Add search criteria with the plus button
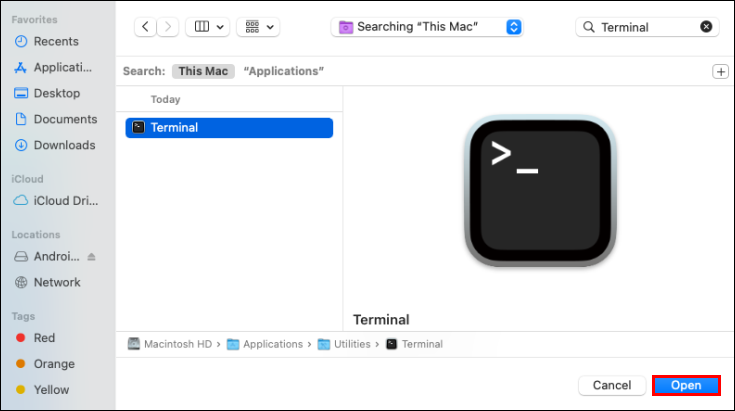This screenshot has width=735, height=411. (x=720, y=72)
